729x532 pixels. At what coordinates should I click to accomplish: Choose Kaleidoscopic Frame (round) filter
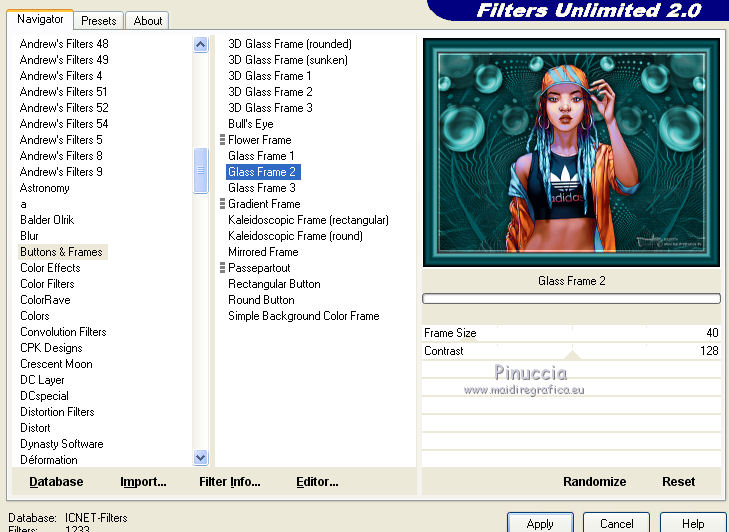point(295,236)
